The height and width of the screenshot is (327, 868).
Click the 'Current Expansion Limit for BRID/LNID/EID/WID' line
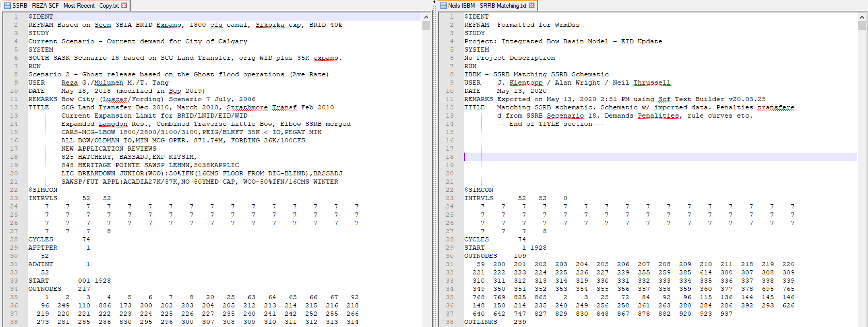[154, 116]
